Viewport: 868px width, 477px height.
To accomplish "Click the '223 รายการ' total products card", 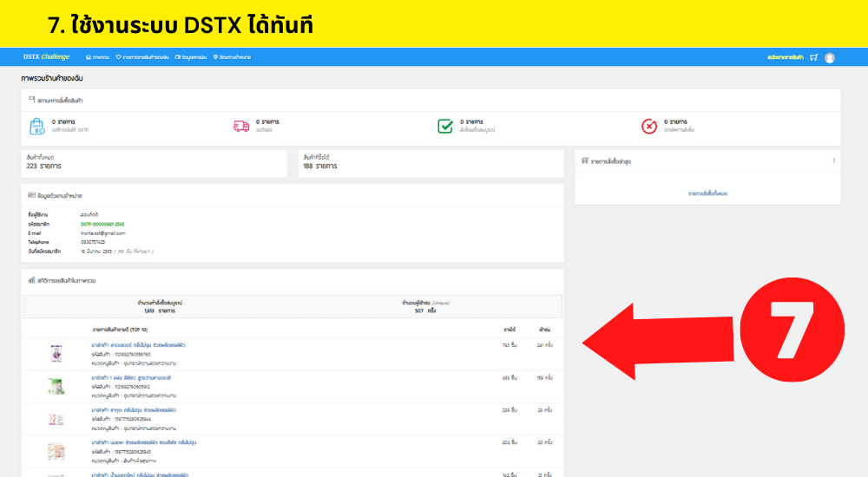I will tap(154, 163).
